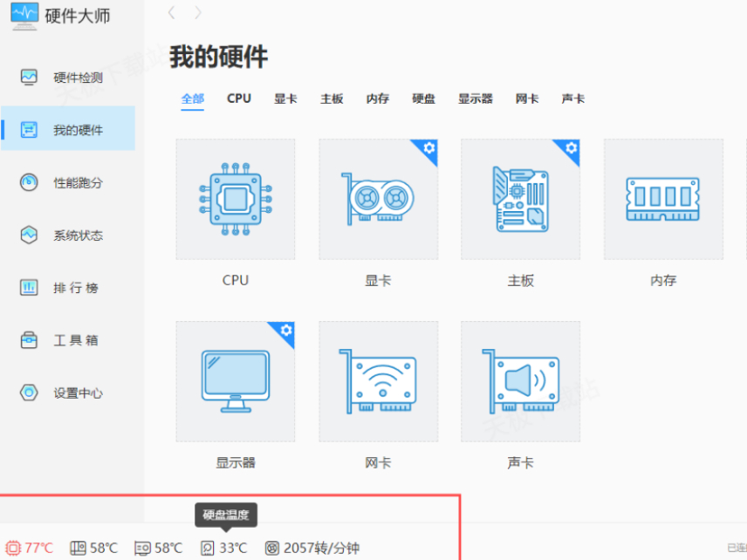
Task: Switch to the CPU tab
Action: 238,99
